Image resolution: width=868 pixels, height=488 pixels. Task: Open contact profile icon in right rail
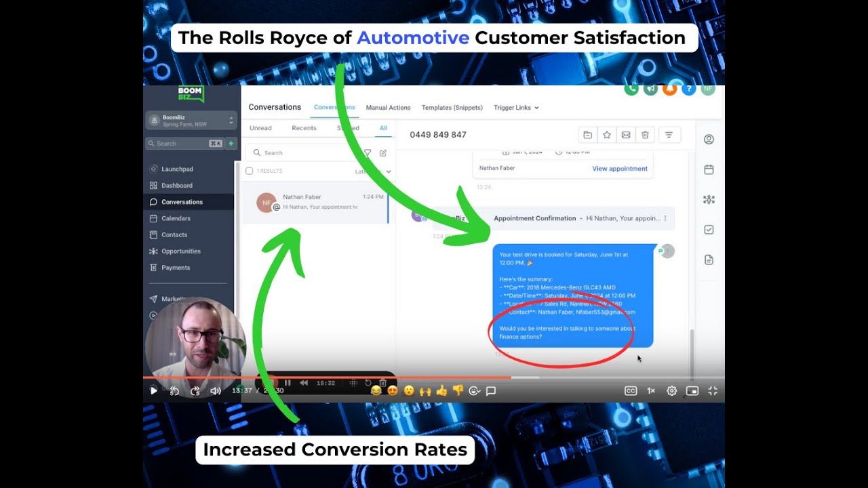[x=709, y=140]
